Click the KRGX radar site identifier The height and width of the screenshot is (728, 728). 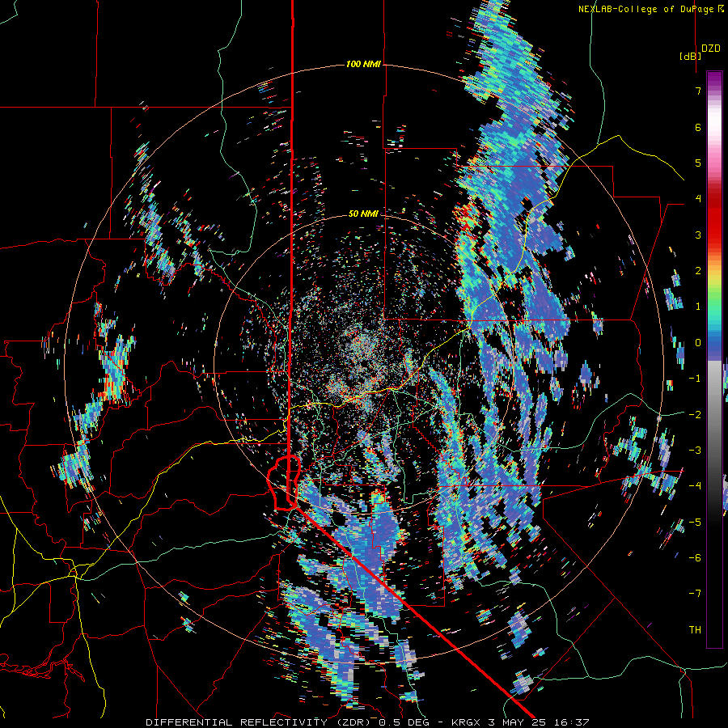pyautogui.click(x=466, y=722)
